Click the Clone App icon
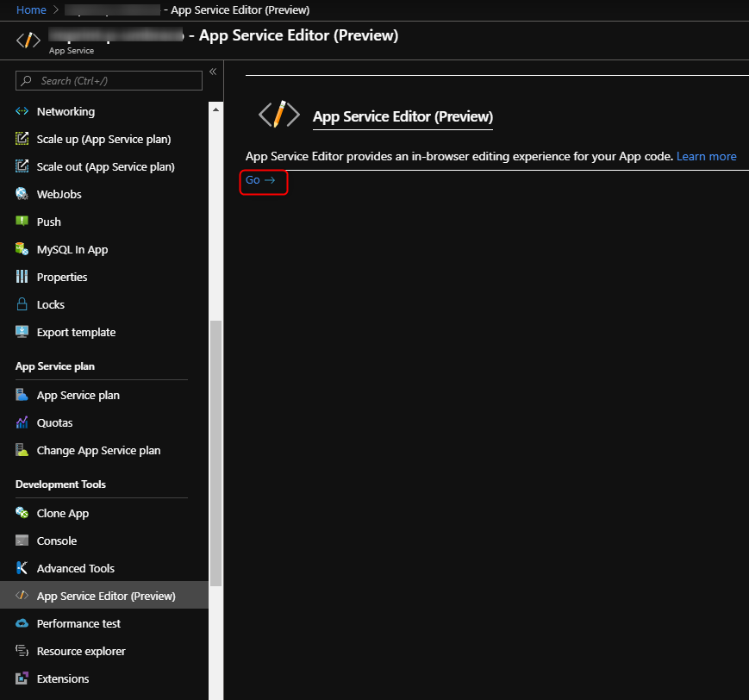 point(22,513)
